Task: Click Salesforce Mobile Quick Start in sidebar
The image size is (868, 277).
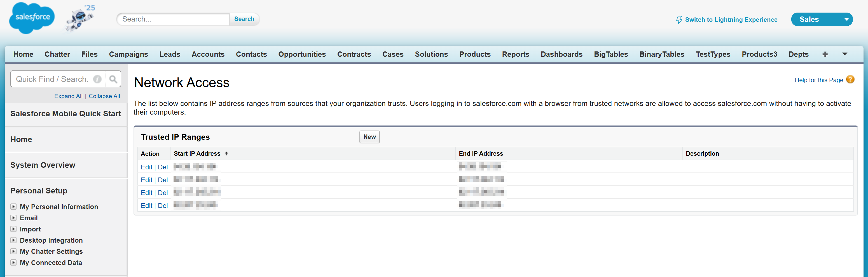Action: click(66, 114)
